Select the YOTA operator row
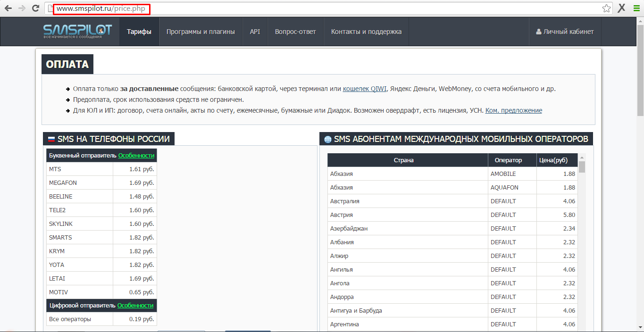Screen dimensions: 644x332 pos(101,265)
